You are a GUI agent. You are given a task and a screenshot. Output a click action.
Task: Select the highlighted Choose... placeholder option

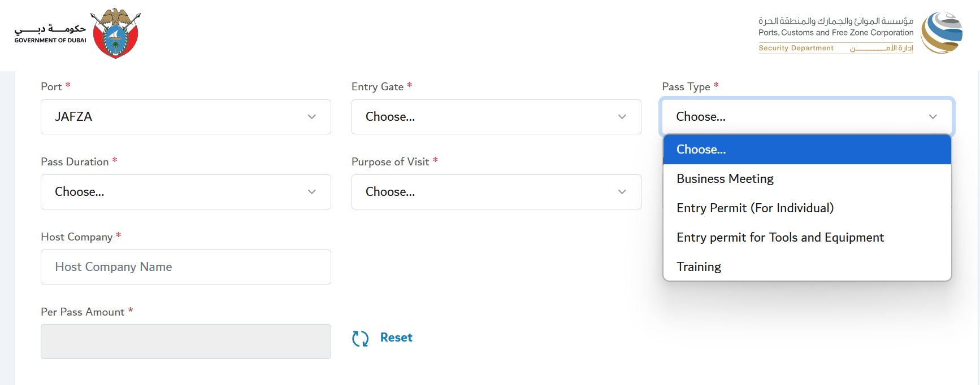pos(701,150)
